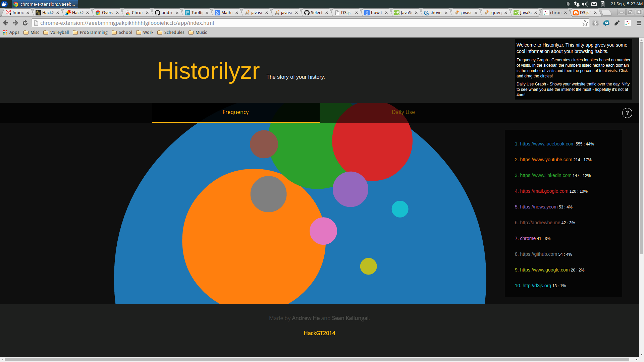Click the AdBlock hand extension icon
The width and height of the screenshot is (644, 362).
(595, 23)
